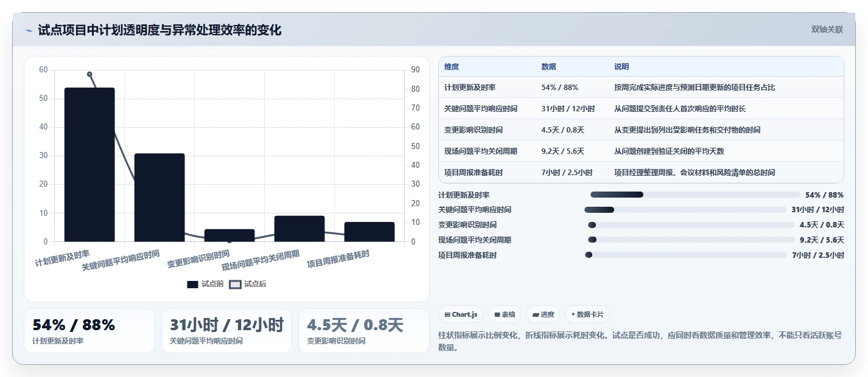The width and height of the screenshot is (868, 377).
Task: Select the 维度 table column header
Action: (x=452, y=67)
